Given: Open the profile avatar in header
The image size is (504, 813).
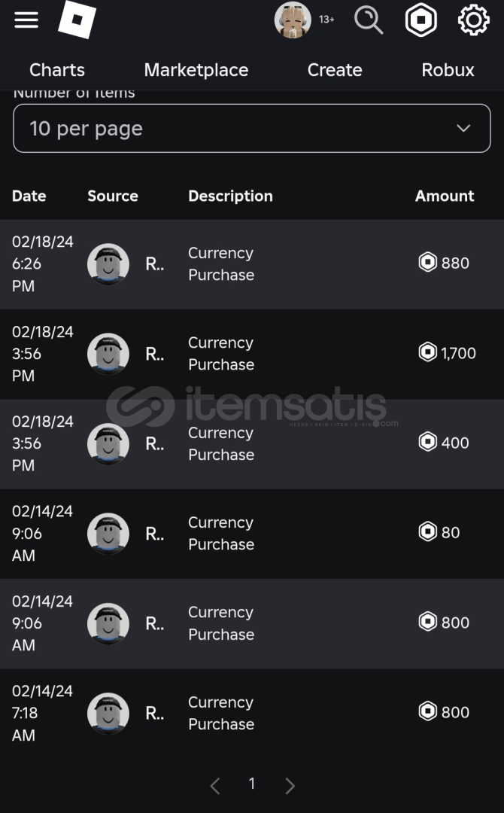Looking at the screenshot, I should pyautogui.click(x=293, y=20).
